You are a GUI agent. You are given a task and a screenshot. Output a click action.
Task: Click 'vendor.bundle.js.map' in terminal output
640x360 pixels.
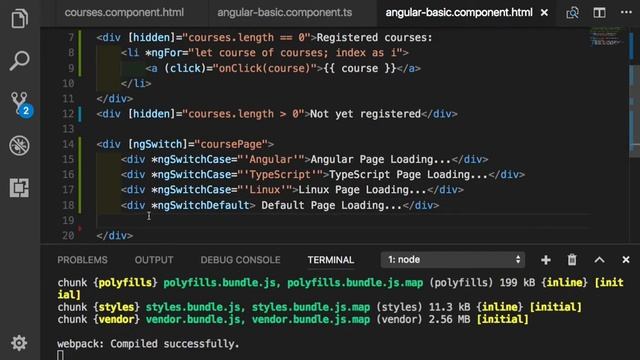[311, 319]
